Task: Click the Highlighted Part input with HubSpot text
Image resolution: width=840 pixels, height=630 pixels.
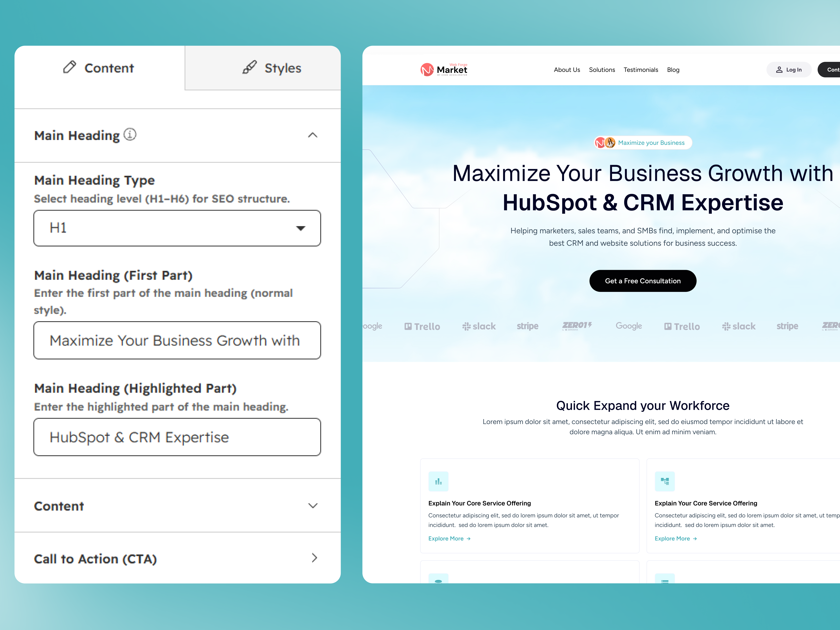Action: tap(177, 437)
